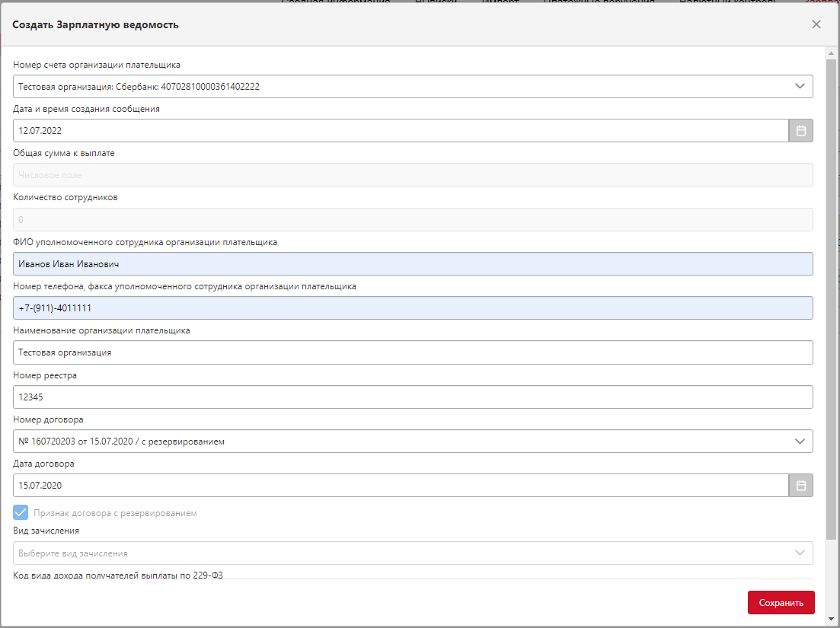Click the Количество сотрудников field

coord(413,219)
